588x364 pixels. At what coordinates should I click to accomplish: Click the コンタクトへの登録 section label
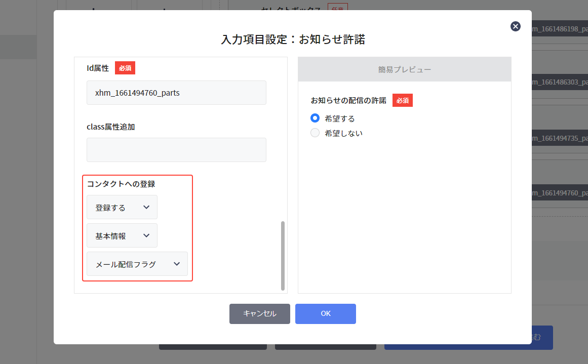tap(121, 184)
